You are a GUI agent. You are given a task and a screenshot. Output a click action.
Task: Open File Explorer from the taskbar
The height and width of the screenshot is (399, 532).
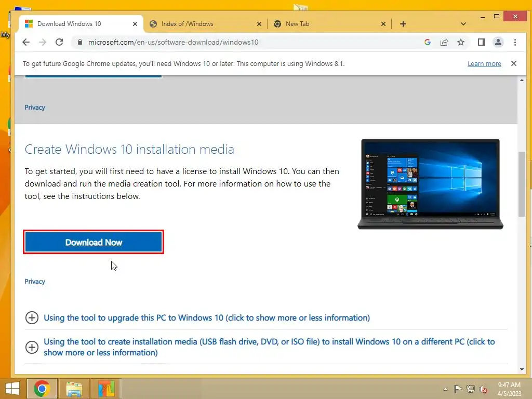click(x=74, y=389)
